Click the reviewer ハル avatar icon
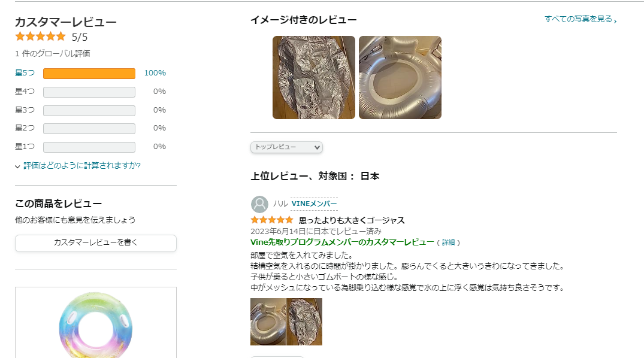644x358 pixels. click(259, 204)
